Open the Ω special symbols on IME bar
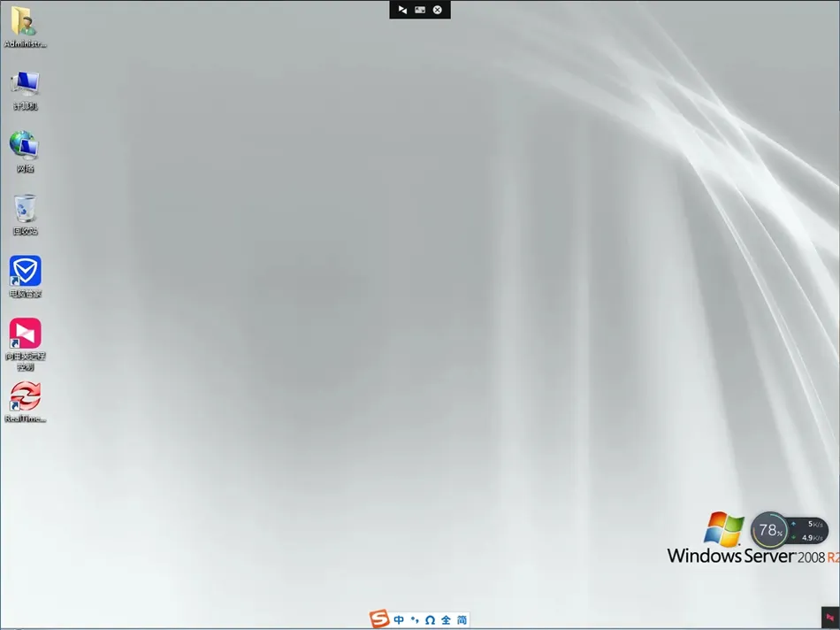840x630 pixels. [430, 619]
